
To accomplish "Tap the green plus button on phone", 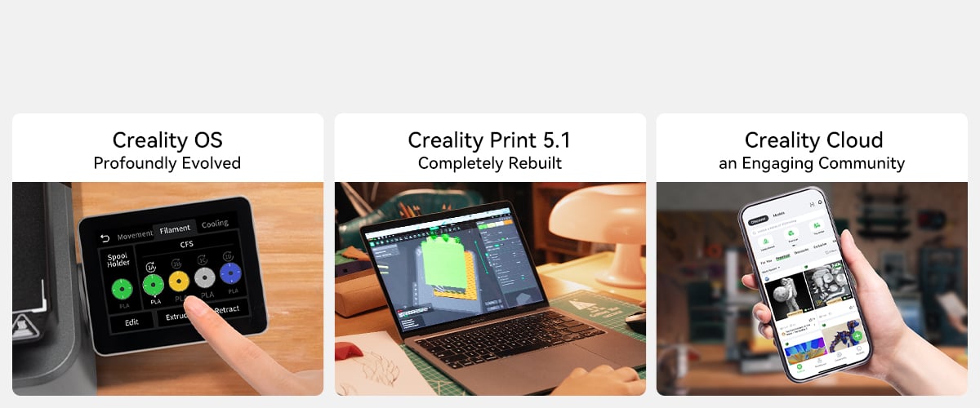I will (856, 335).
